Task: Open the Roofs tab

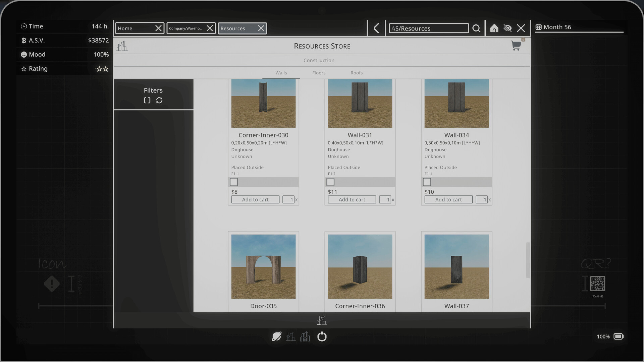Action: pyautogui.click(x=357, y=73)
